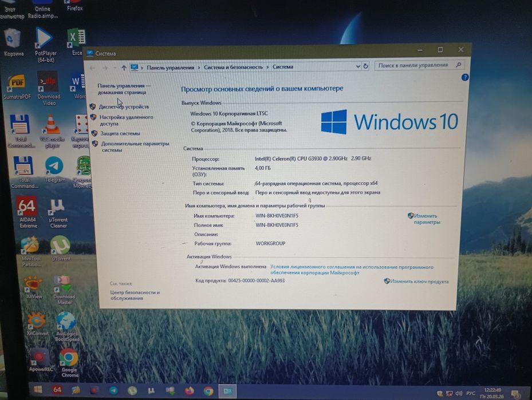Open Система и безопасность breadcrumb item

(234, 67)
